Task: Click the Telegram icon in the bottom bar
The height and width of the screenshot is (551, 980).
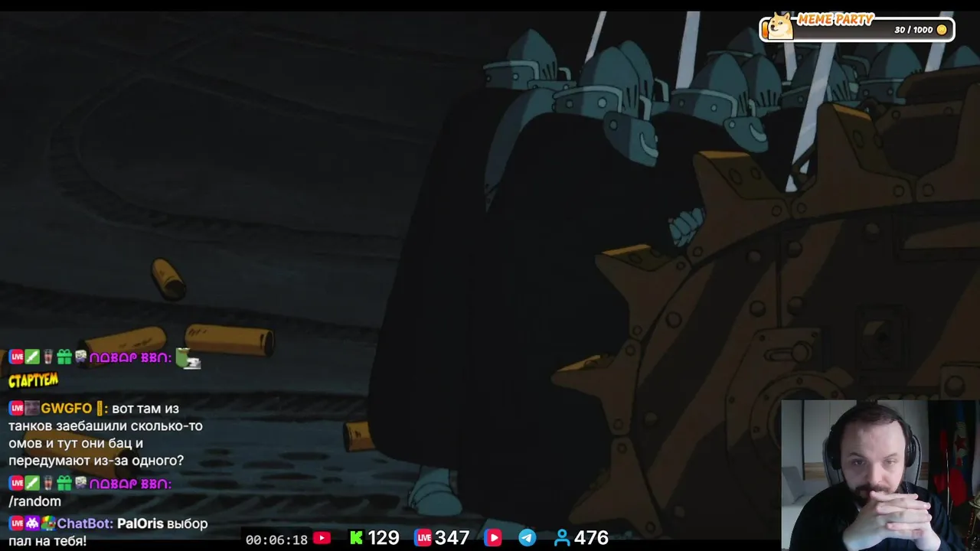Action: 528,538
